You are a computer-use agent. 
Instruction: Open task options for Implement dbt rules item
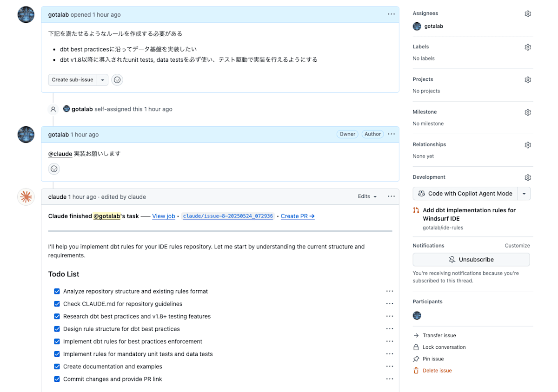point(390,341)
